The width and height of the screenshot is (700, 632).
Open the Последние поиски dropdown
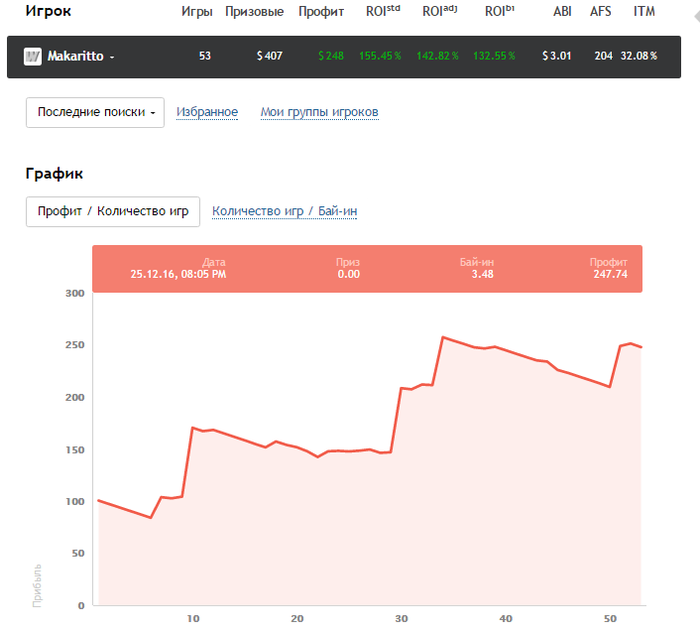coord(95,113)
